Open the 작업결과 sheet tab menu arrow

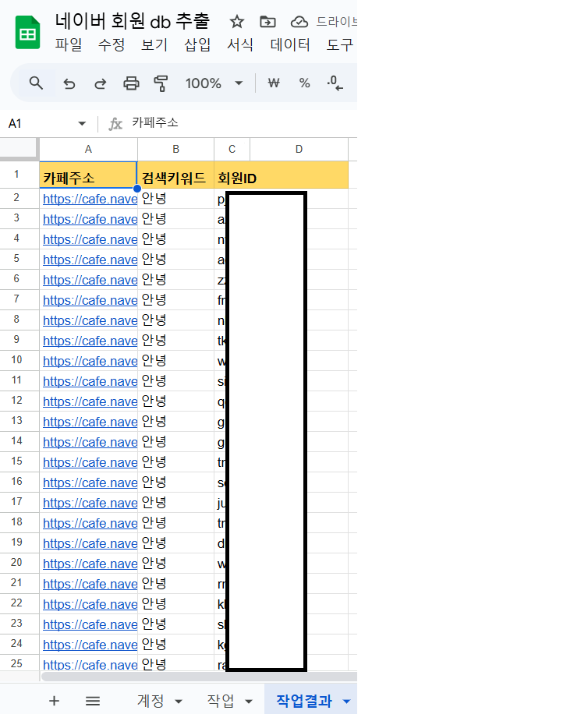click(x=346, y=702)
